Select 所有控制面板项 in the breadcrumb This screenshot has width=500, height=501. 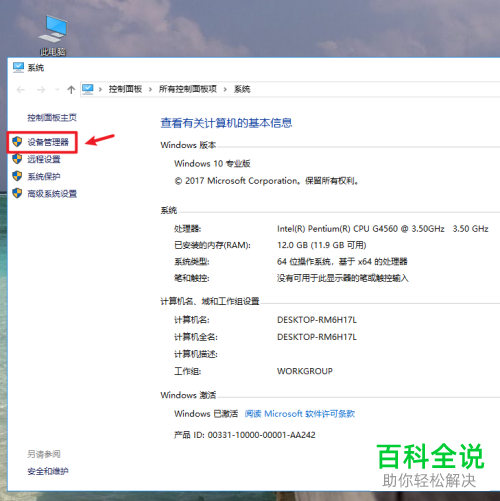pos(188,89)
